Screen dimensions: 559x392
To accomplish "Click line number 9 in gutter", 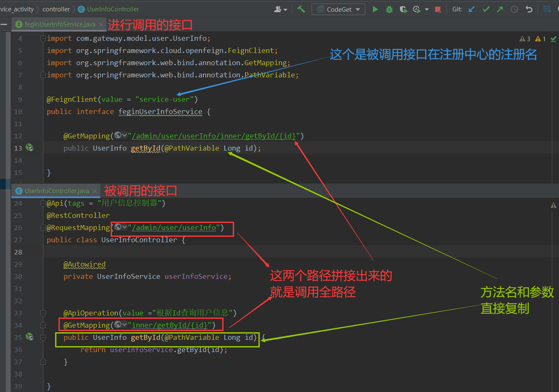I will [20, 99].
